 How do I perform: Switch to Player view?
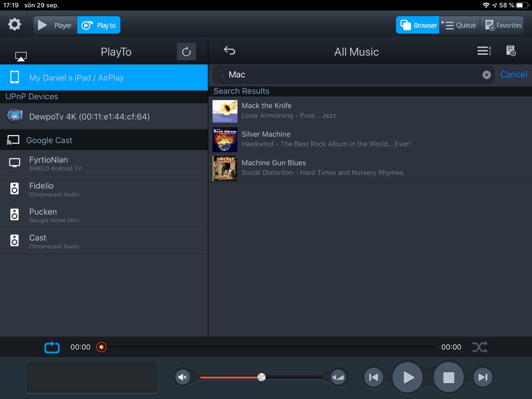point(55,25)
